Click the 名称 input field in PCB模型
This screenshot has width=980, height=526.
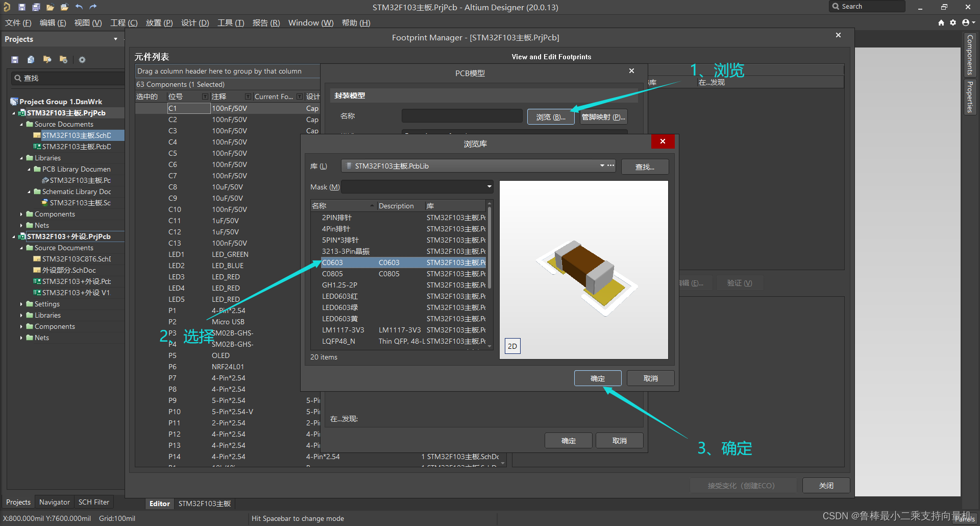(462, 116)
